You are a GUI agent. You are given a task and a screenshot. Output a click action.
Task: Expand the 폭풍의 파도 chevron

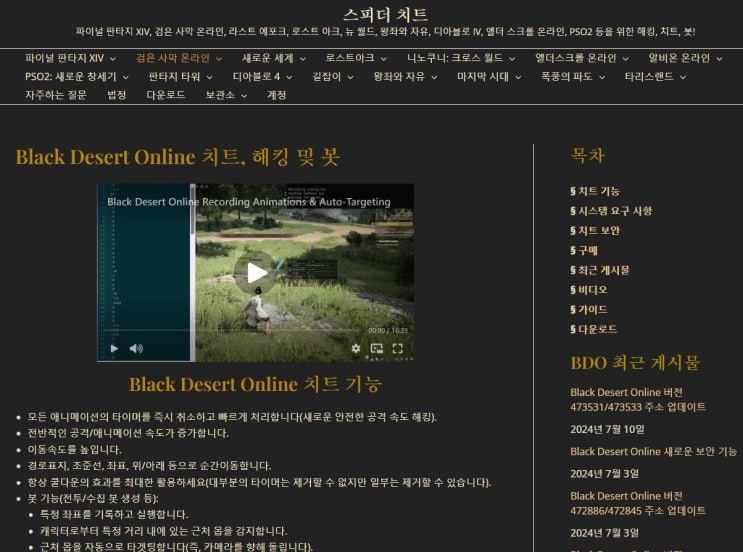click(602, 77)
